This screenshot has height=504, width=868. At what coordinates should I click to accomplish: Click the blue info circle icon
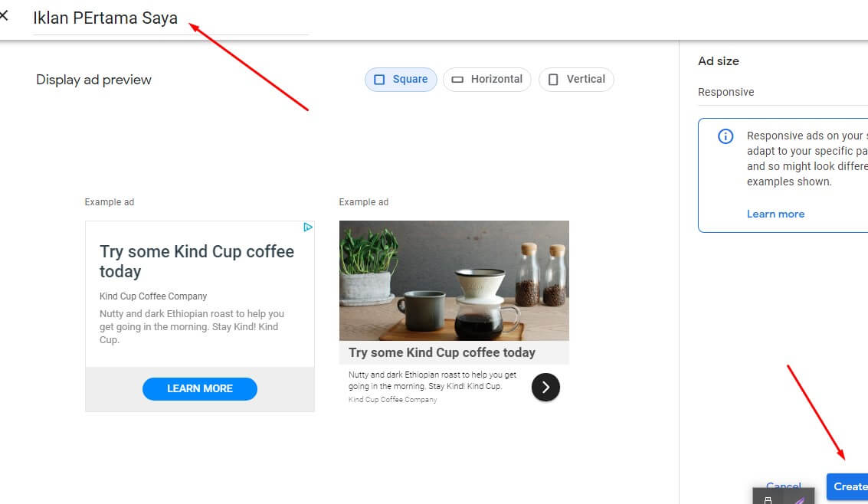point(726,136)
